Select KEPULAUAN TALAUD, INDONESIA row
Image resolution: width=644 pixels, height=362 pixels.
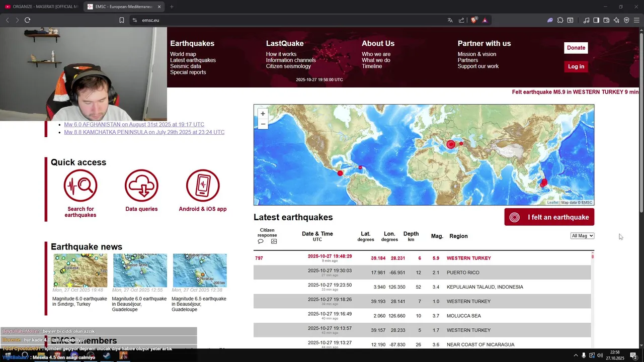[422, 287]
